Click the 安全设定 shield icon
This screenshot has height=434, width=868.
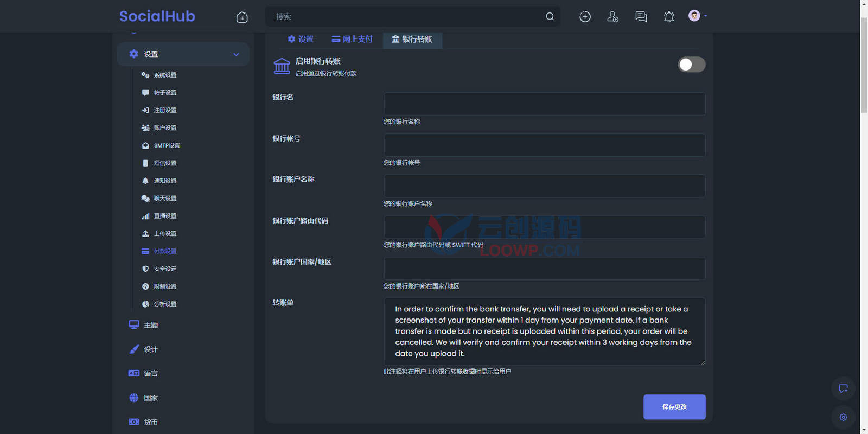coord(145,269)
